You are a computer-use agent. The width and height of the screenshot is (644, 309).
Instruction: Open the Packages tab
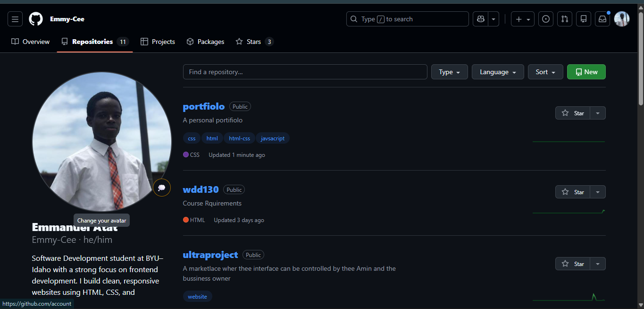coord(205,42)
